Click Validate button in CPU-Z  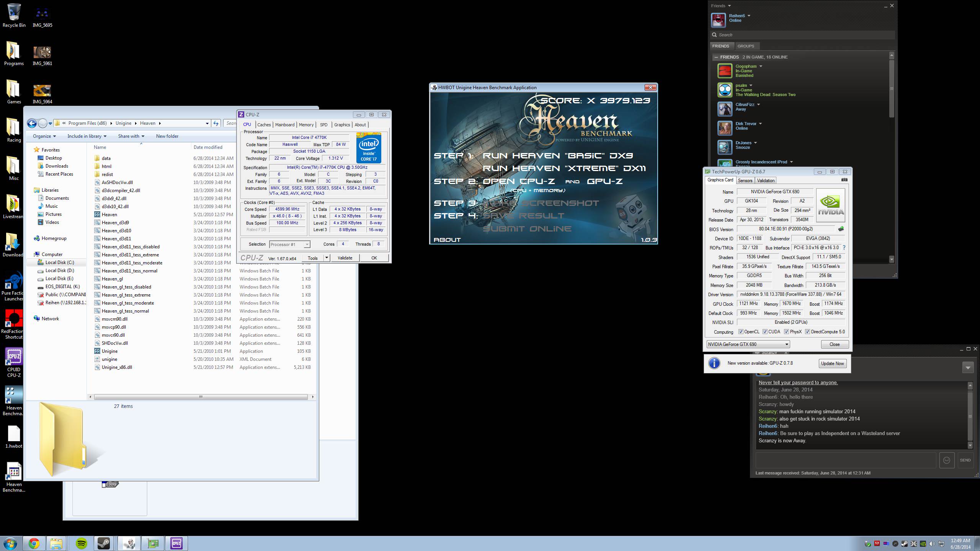(345, 258)
